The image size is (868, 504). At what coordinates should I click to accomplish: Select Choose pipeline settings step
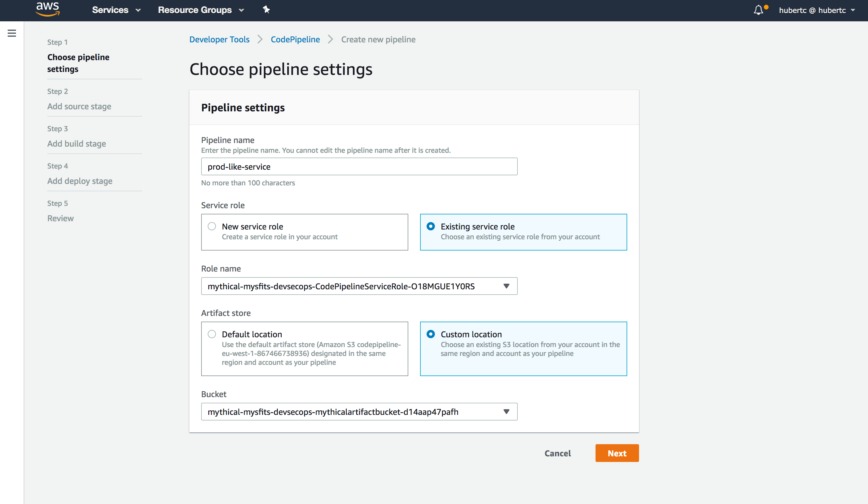78,63
